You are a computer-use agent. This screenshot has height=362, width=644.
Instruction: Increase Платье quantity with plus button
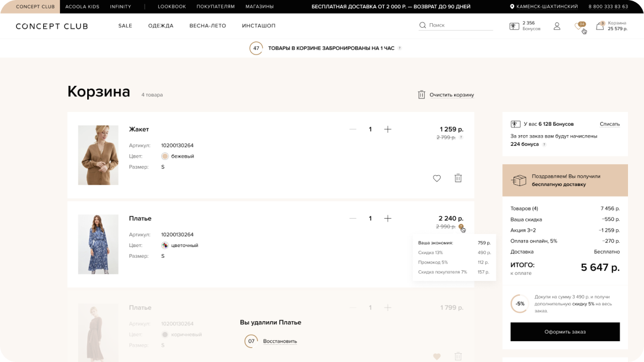pos(388,219)
